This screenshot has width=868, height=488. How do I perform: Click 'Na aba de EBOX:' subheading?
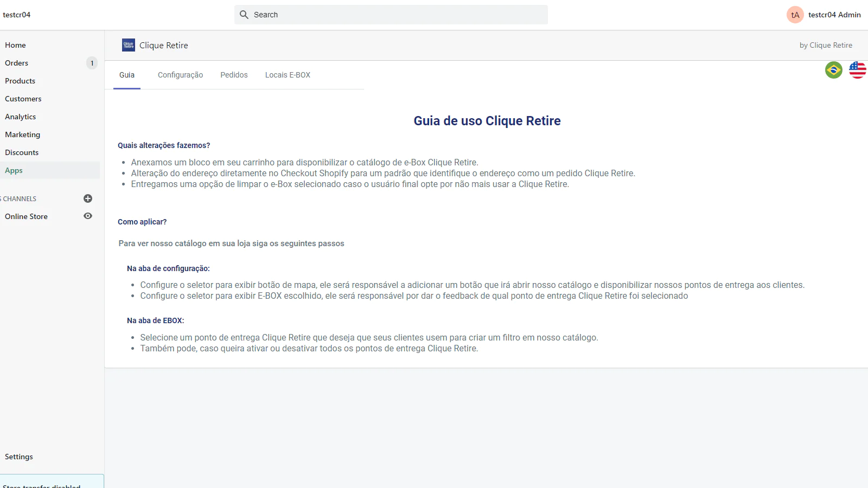click(156, 320)
